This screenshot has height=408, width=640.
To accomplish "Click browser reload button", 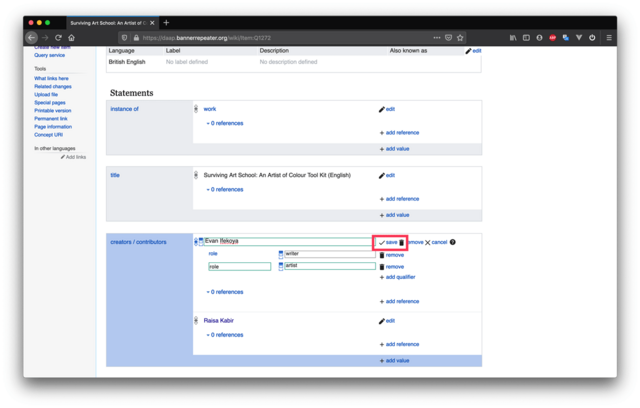I will (x=58, y=37).
